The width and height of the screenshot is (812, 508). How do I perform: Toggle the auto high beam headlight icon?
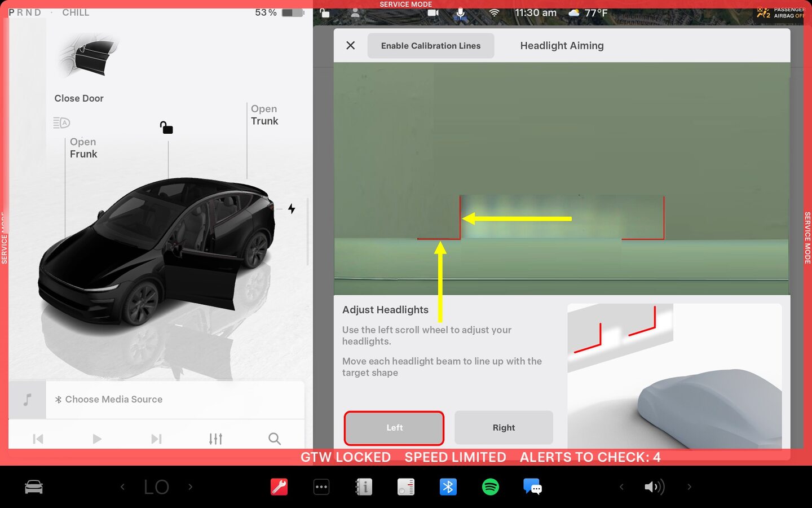click(x=61, y=122)
